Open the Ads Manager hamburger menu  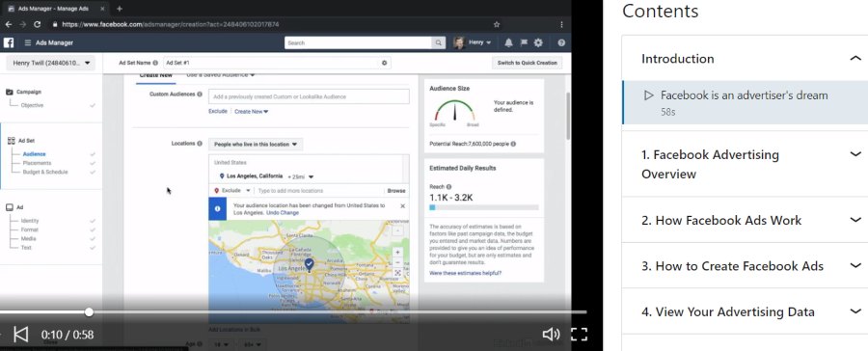28,42
